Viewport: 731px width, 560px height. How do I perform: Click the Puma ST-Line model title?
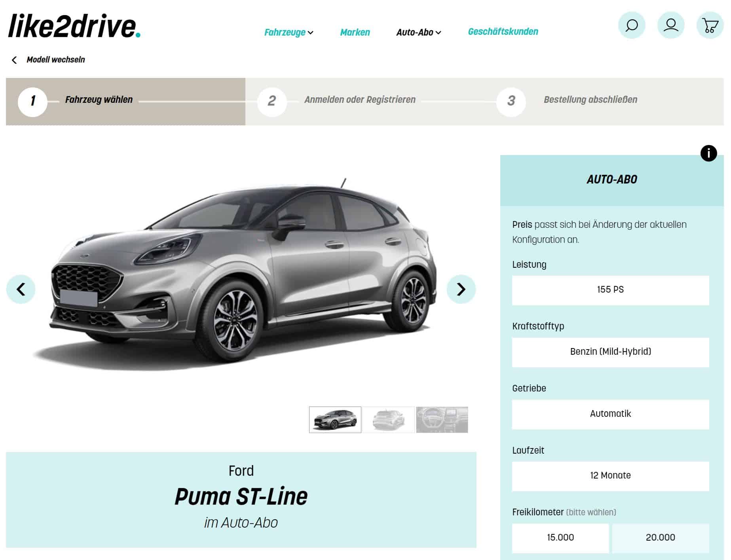(241, 497)
